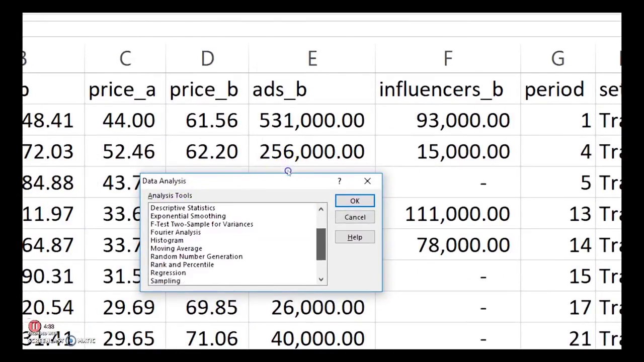Select Random Number Generation tool
This screenshot has height=362, width=644.
pos(196,256)
